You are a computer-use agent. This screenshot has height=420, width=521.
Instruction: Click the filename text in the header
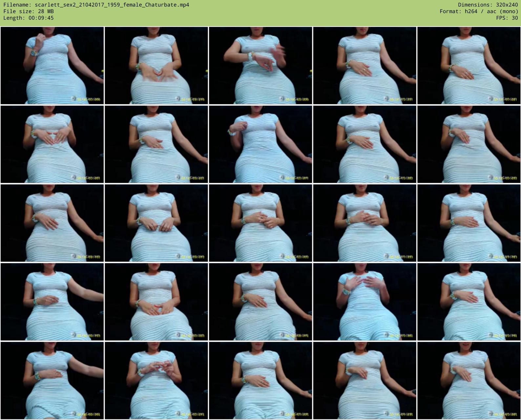[96, 5]
